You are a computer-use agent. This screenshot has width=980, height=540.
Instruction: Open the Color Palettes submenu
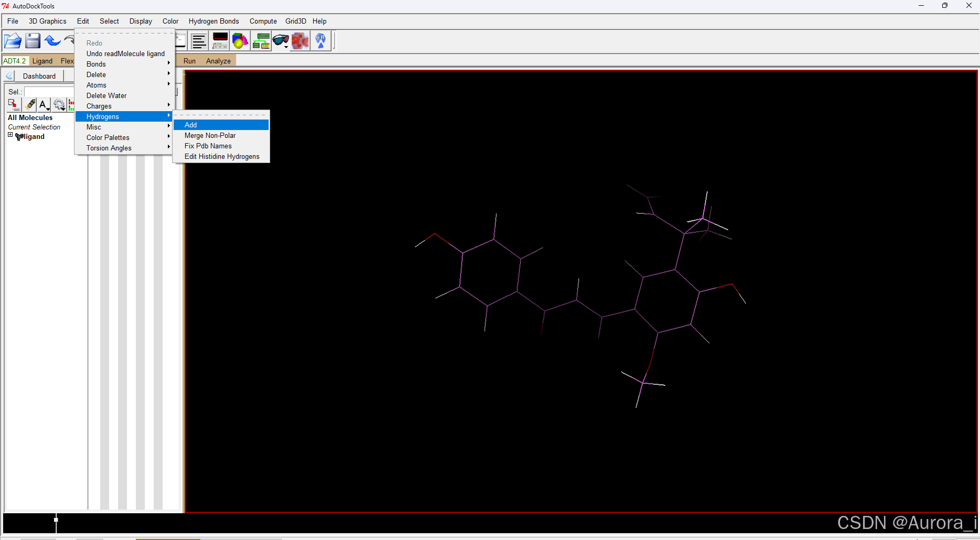[x=124, y=137]
